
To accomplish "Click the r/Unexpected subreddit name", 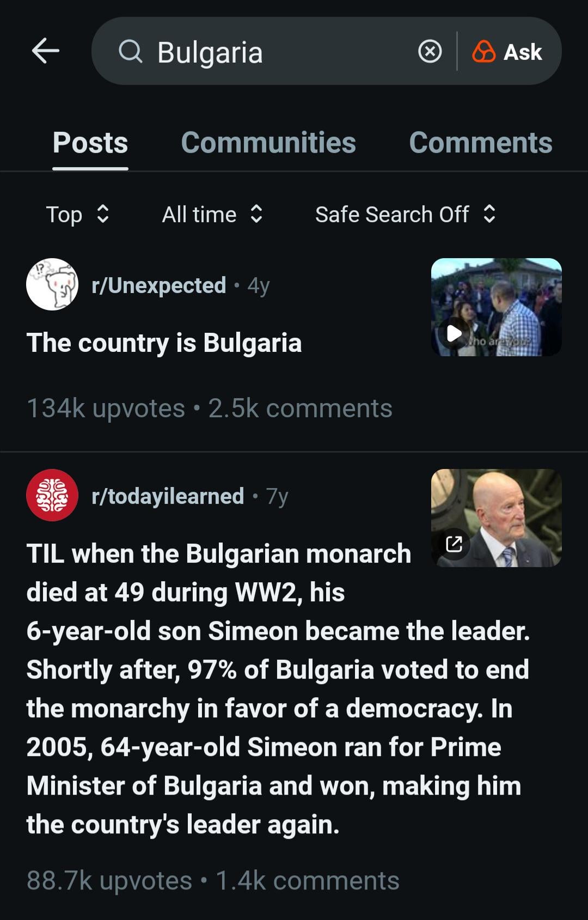I will [x=159, y=285].
